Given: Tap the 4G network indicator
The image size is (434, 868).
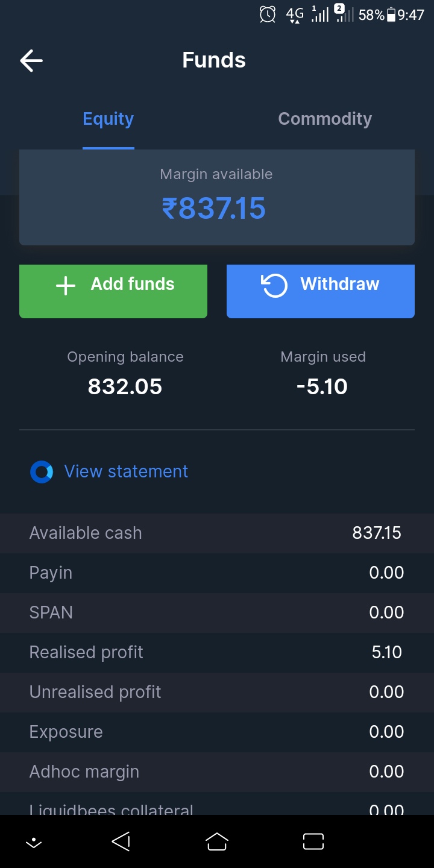Looking at the screenshot, I should coord(295,14).
